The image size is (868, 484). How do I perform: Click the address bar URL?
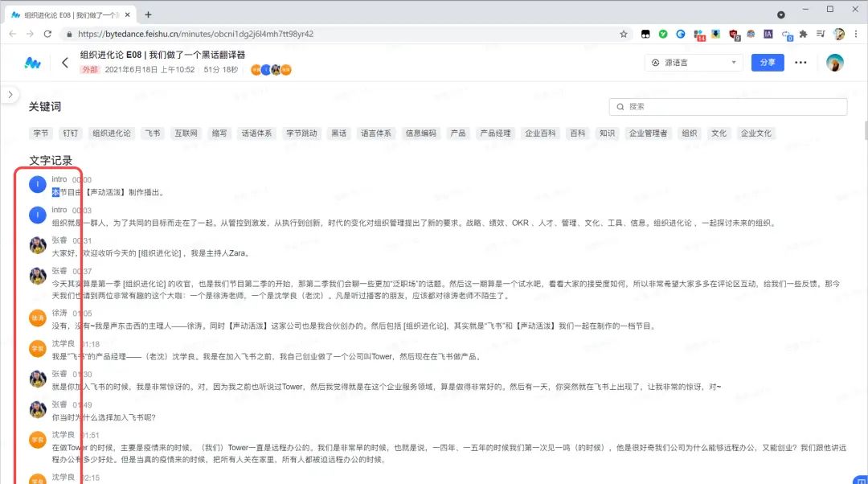(x=195, y=34)
